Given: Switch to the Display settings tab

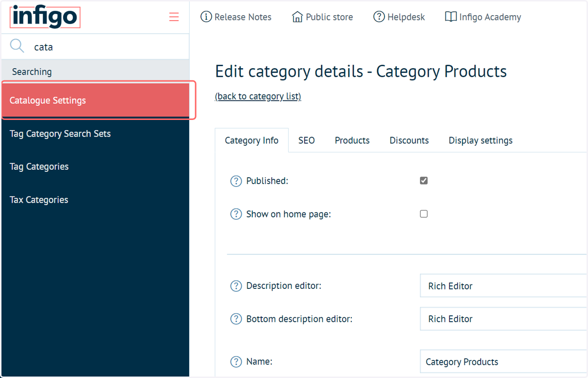Looking at the screenshot, I should click(481, 141).
